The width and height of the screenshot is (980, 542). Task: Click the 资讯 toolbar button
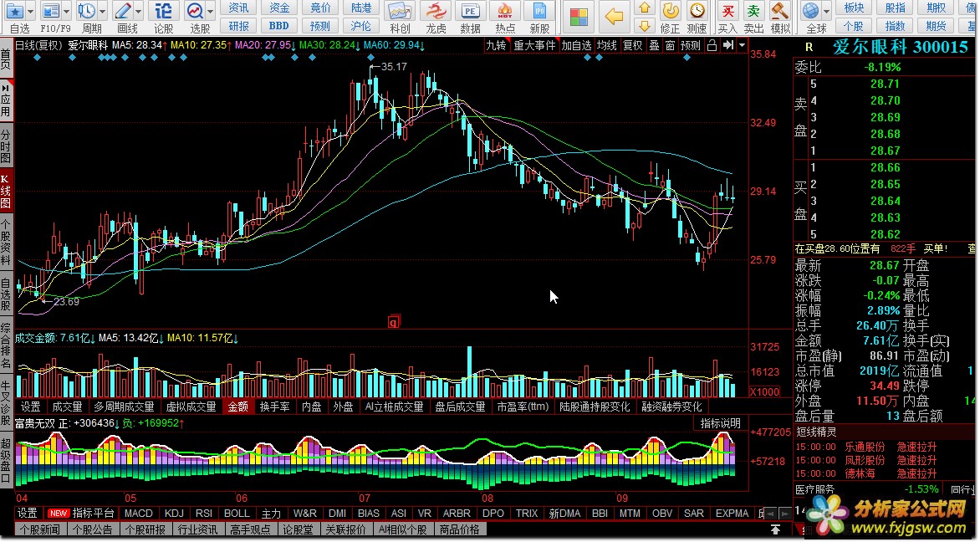coord(239,8)
